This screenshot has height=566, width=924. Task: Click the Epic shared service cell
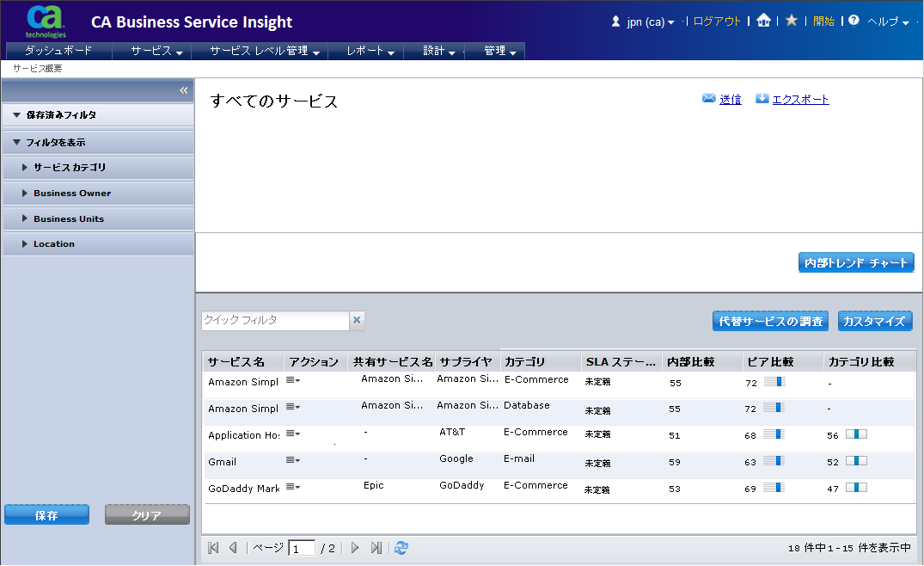[374, 485]
